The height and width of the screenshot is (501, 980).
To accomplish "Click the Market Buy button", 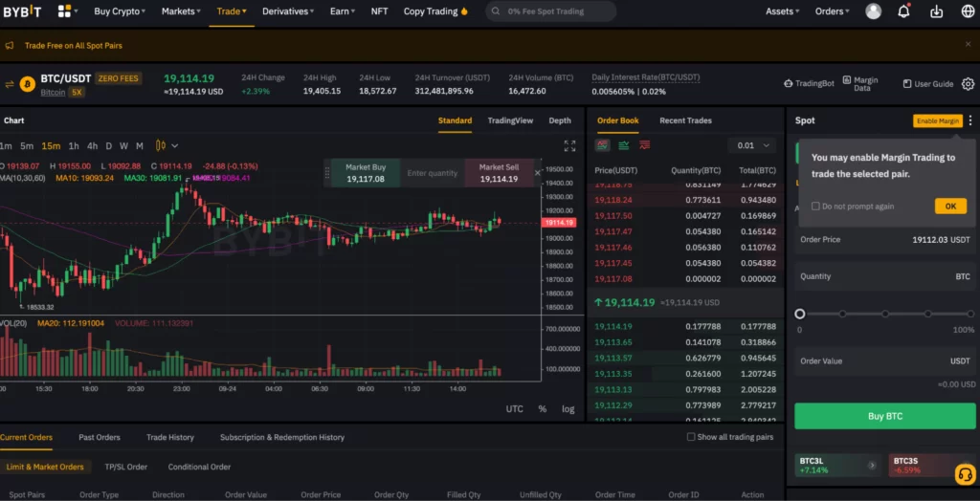I will coord(366,173).
